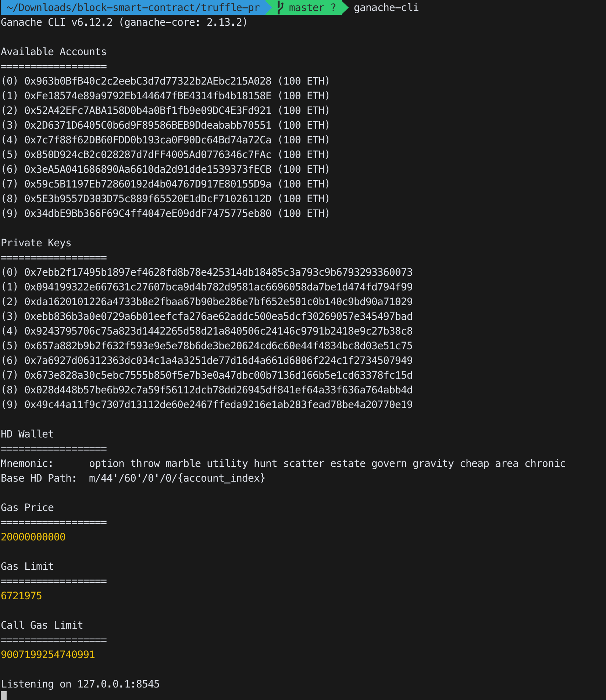The image size is (606, 700).
Task: Click private key (0) starting 0x7ebb2f
Action: pos(218,272)
